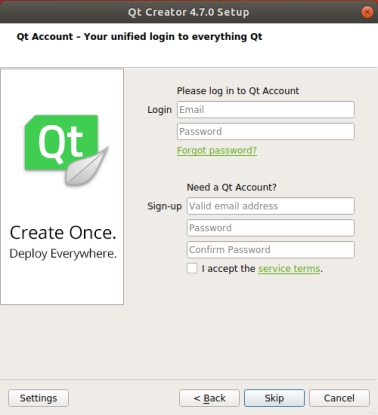Click the Sign-up label
The height and width of the screenshot is (415, 378).
coord(165,206)
